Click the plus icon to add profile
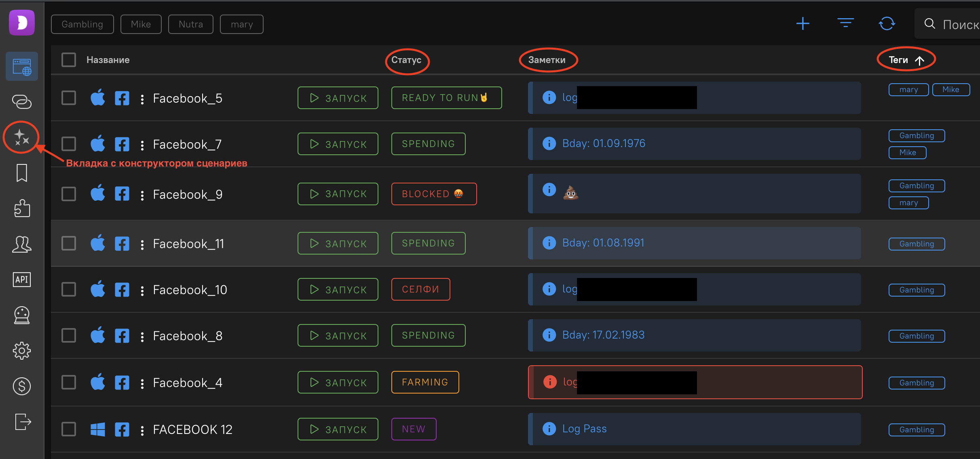Viewport: 980px width, 459px height. point(803,23)
